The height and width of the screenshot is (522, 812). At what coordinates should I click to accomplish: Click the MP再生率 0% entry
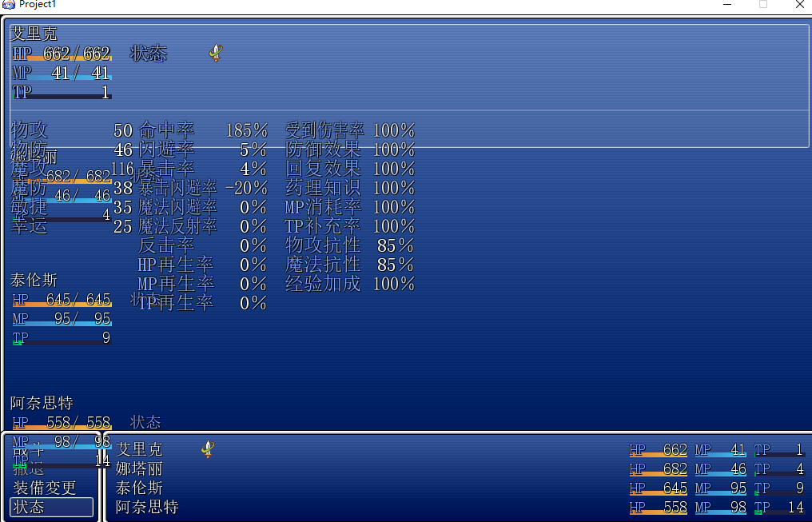203,284
